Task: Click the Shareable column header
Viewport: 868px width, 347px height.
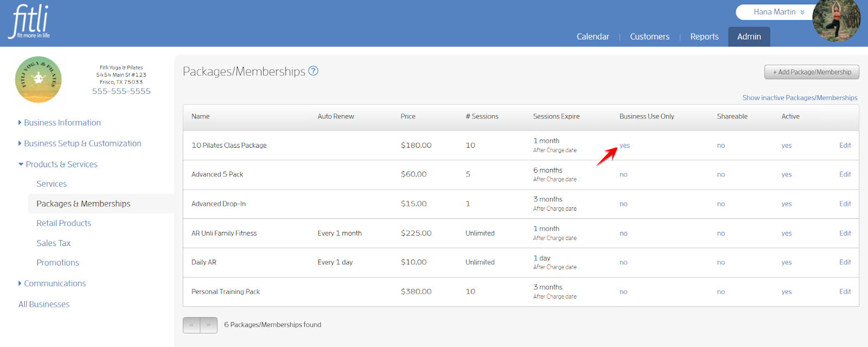Action: [732, 116]
